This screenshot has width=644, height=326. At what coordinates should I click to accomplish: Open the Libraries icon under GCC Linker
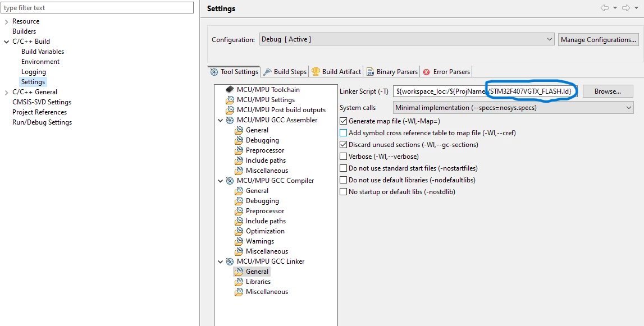239,282
